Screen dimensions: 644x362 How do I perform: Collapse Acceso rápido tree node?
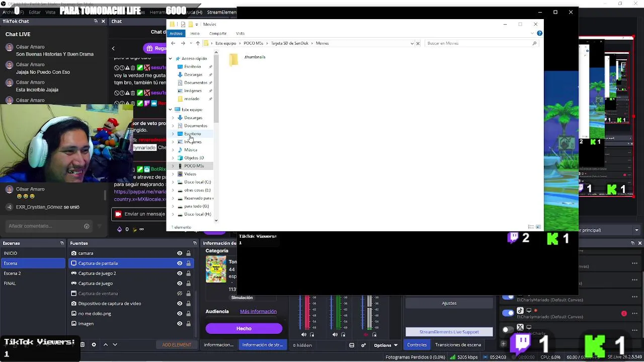click(171, 59)
